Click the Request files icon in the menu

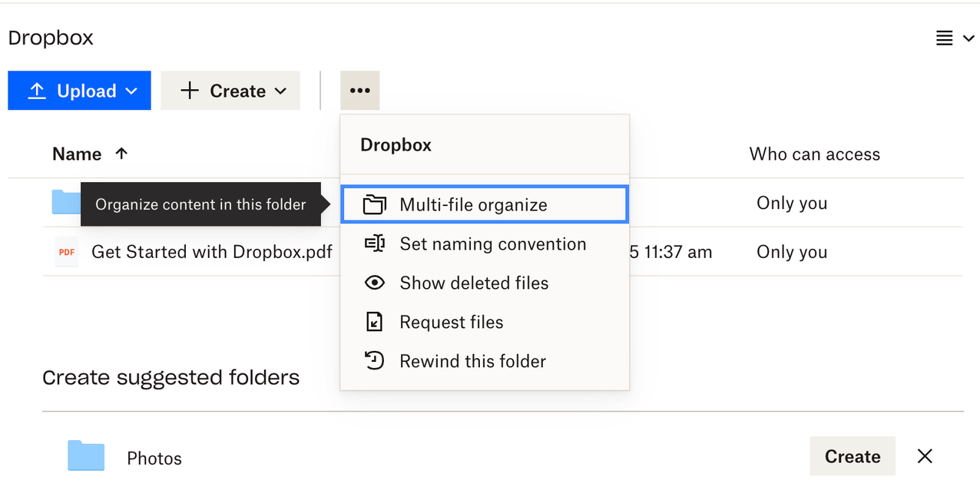pos(374,321)
